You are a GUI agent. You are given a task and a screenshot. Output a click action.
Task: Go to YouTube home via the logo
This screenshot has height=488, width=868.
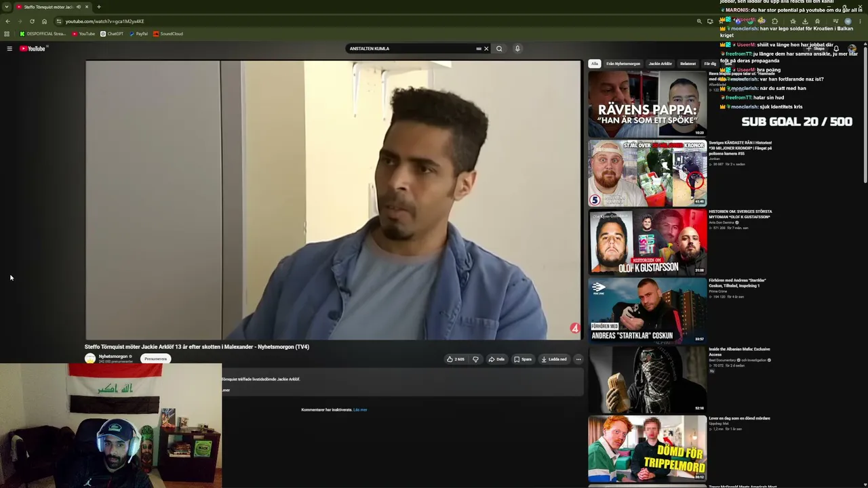pos(33,49)
